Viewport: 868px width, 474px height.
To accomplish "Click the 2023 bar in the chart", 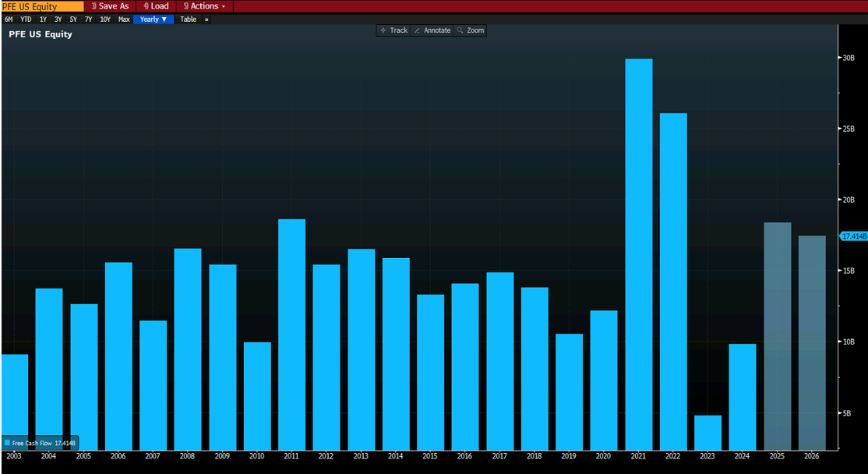I will pyautogui.click(x=708, y=433).
